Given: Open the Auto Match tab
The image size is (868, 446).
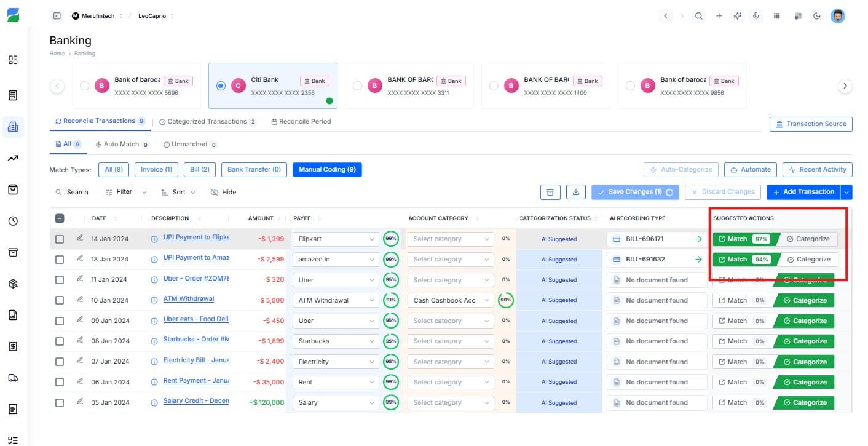Looking at the screenshot, I should (x=122, y=144).
